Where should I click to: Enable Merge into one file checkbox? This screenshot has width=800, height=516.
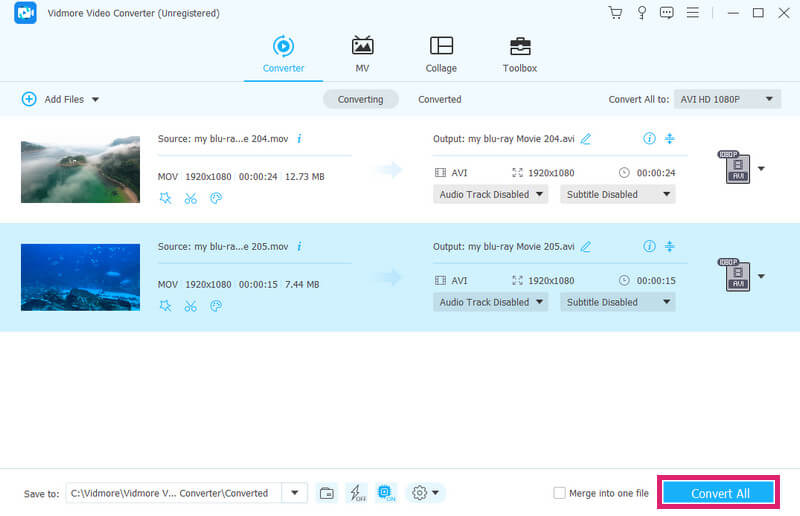[560, 493]
